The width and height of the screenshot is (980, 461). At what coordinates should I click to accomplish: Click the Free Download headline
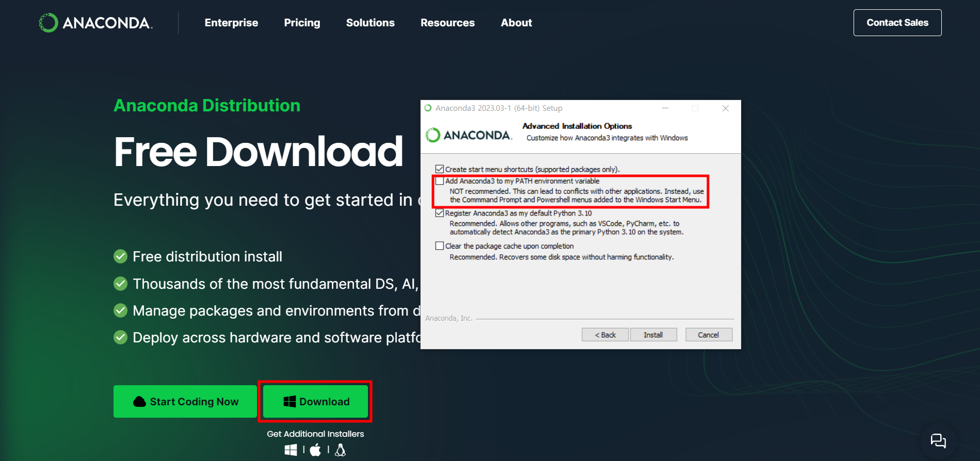258,152
